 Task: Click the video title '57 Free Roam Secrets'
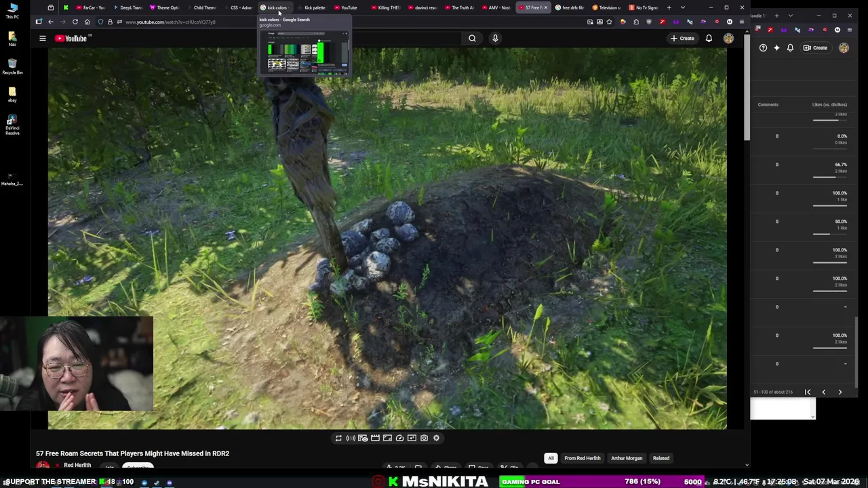click(132, 453)
